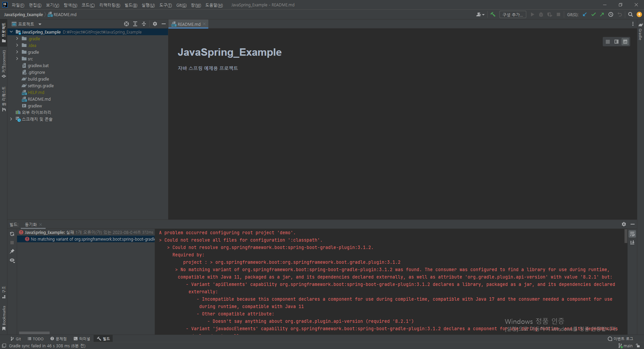Click build output vertical scrollbar
The width and height of the screenshot is (644, 349).
pos(626,237)
